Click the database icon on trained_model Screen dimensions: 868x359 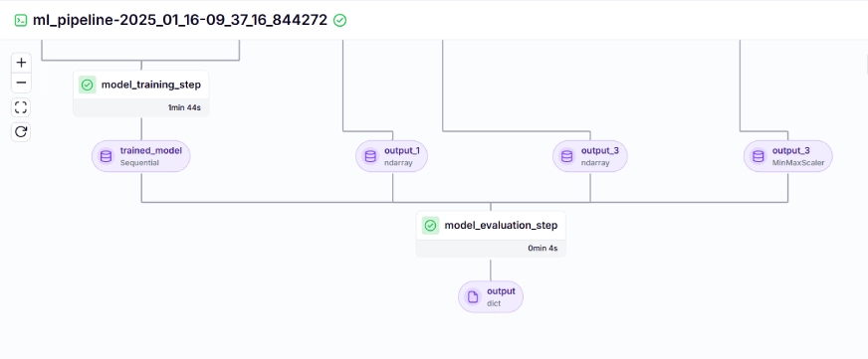106,156
